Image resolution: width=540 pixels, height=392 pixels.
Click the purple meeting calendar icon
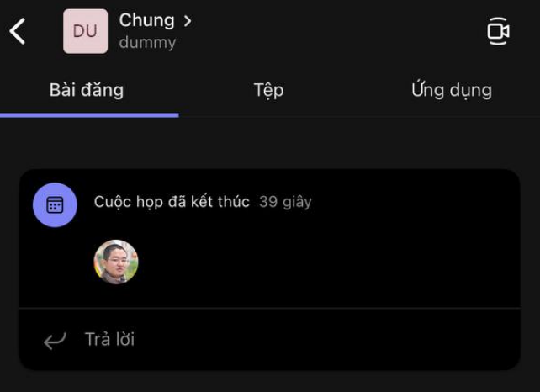[55, 205]
